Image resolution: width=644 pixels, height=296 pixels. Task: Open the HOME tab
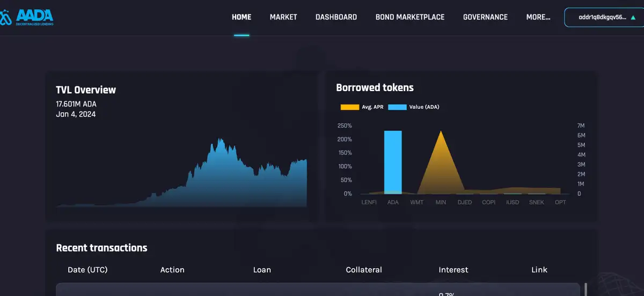(x=241, y=17)
